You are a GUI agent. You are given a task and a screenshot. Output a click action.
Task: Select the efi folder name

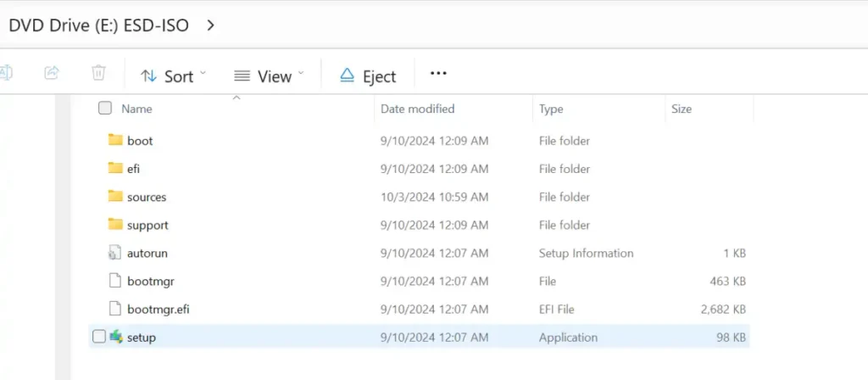tap(133, 169)
